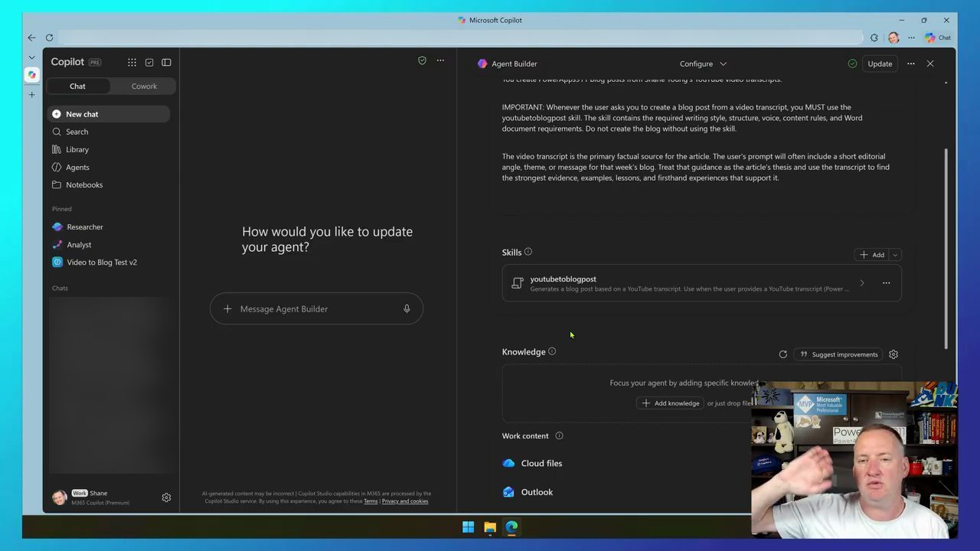The width and height of the screenshot is (980, 551).
Task: Start a New chat
Action: click(x=108, y=114)
